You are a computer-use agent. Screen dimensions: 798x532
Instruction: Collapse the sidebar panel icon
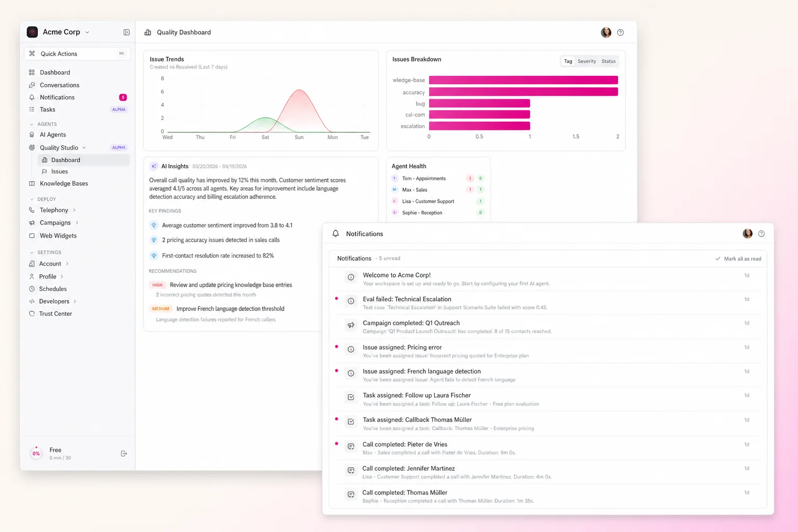click(126, 32)
